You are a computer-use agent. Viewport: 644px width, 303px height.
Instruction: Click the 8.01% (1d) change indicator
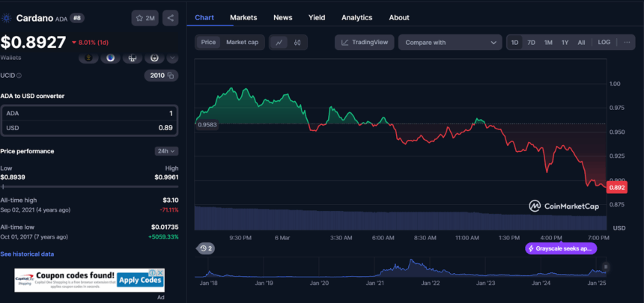click(x=90, y=43)
